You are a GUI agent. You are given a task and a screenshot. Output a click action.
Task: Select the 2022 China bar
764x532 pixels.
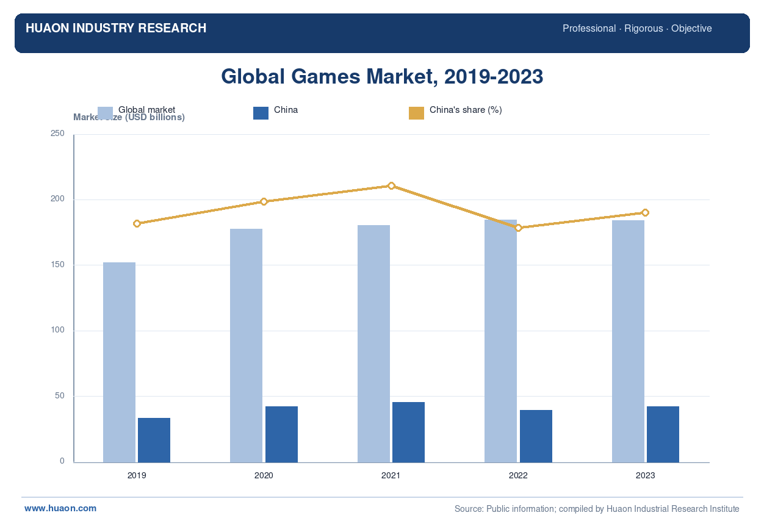coord(536,436)
